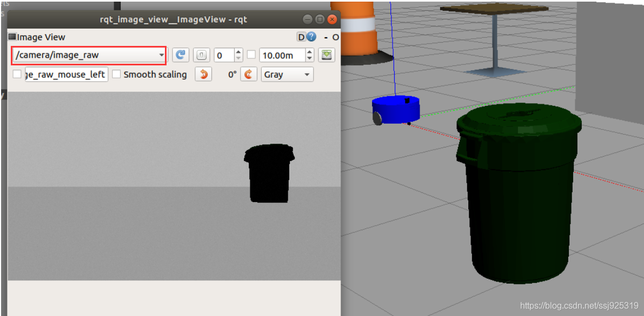Toggle the Smooth scaling checkbox
The height and width of the screenshot is (316, 644).
(117, 75)
